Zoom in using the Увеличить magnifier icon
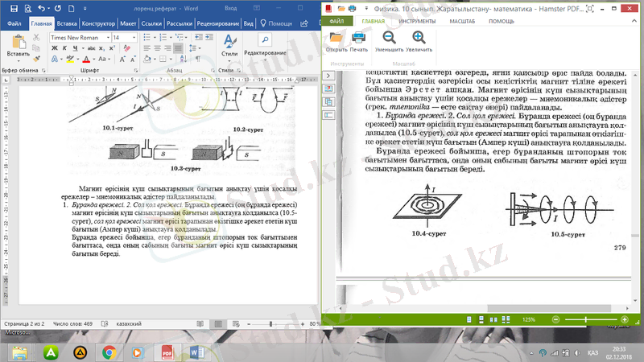 419,40
